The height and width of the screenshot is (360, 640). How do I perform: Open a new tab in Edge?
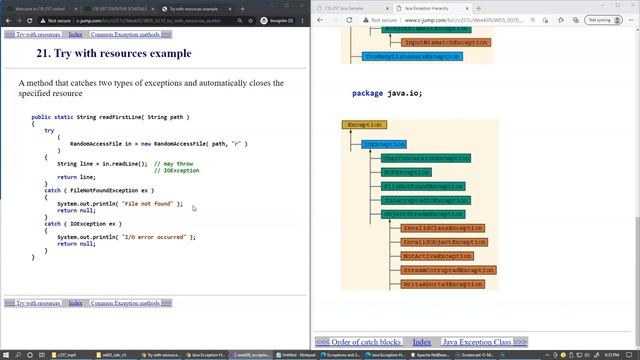pyautogui.click(x=478, y=8)
